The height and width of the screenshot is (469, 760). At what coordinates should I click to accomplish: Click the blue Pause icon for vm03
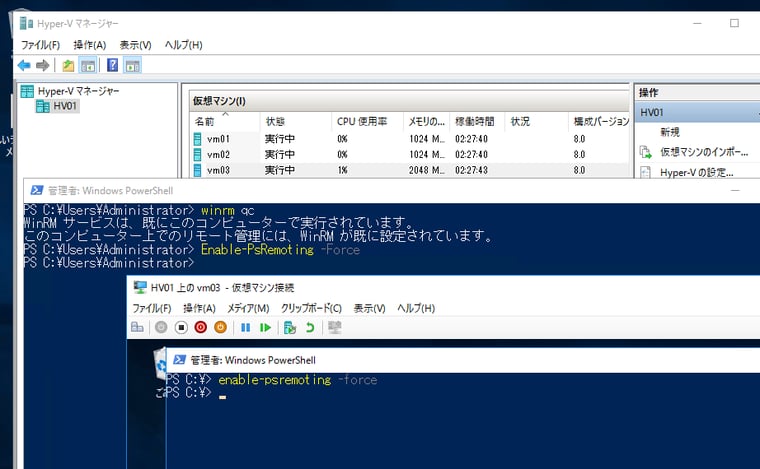(x=246, y=328)
